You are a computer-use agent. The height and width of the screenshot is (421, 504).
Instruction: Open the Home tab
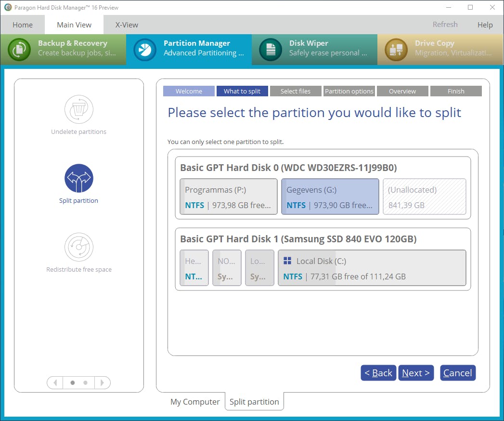pos(23,25)
